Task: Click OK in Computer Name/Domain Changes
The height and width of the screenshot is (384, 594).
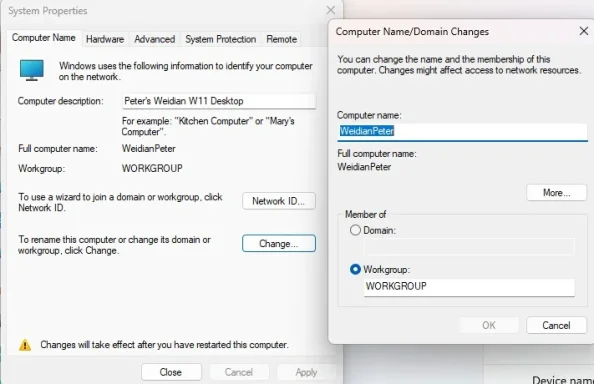Action: point(489,325)
